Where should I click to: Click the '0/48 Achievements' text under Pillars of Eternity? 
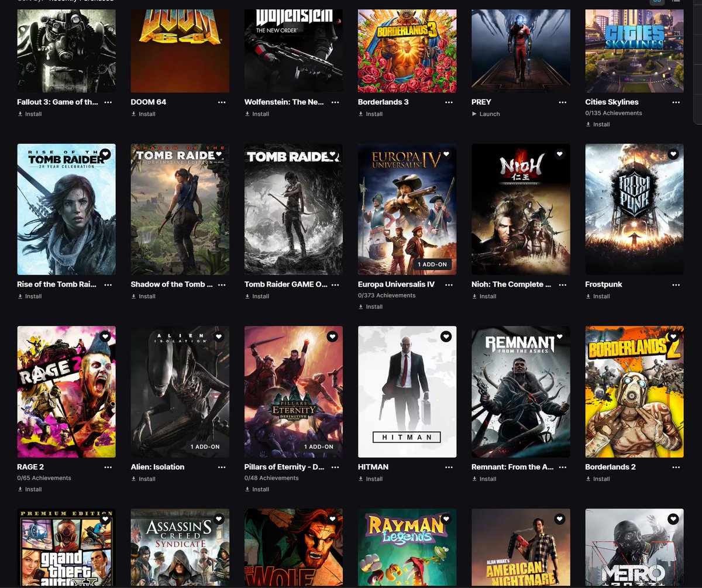(271, 479)
